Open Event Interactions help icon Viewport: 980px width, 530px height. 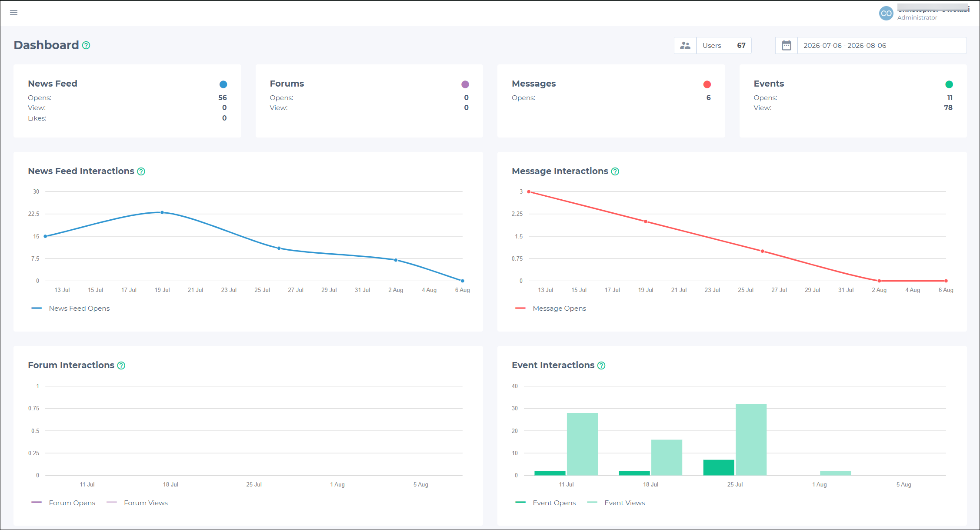coord(601,366)
